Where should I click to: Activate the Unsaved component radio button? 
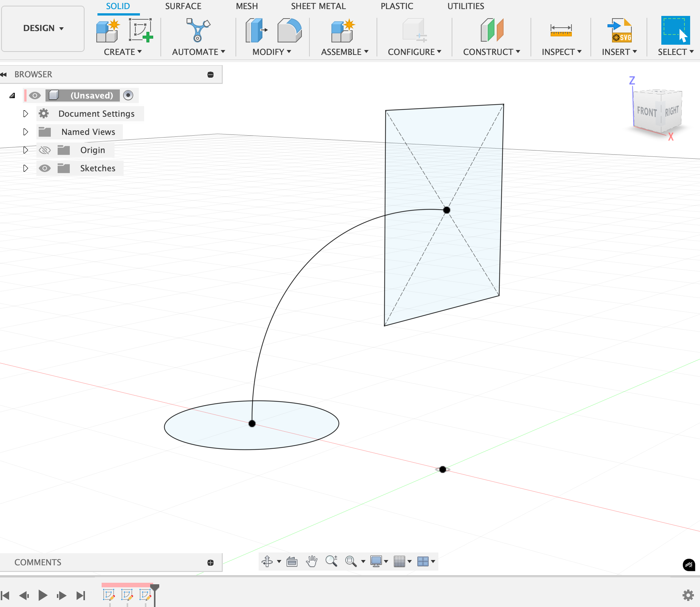pos(128,95)
